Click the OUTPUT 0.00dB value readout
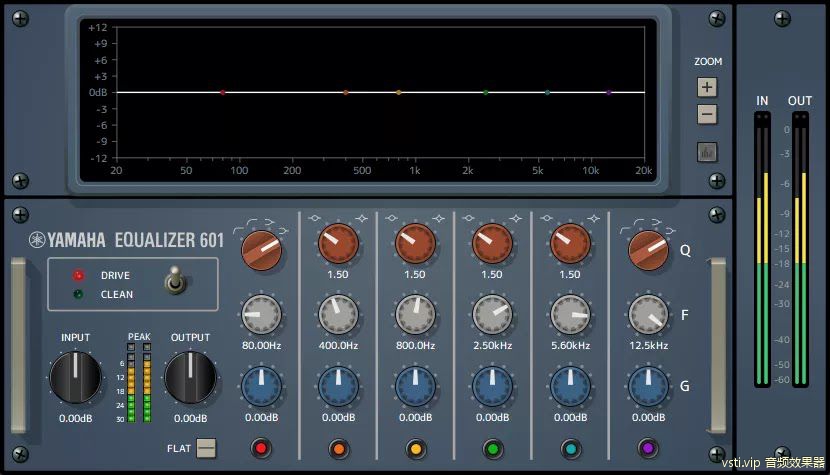Image resolution: width=830 pixels, height=475 pixels. 191,418
